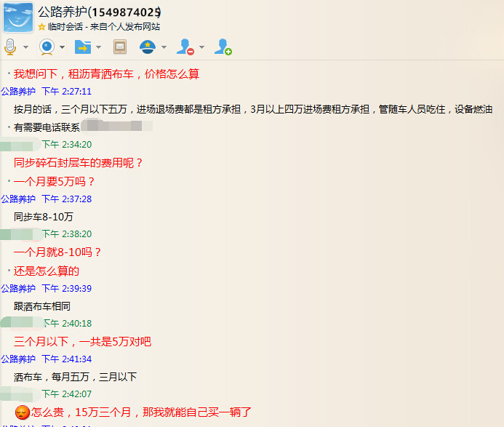504x427 pixels.
Task: Click the 临时会话 - 来自个人发布网站 status text
Action: coord(103,27)
